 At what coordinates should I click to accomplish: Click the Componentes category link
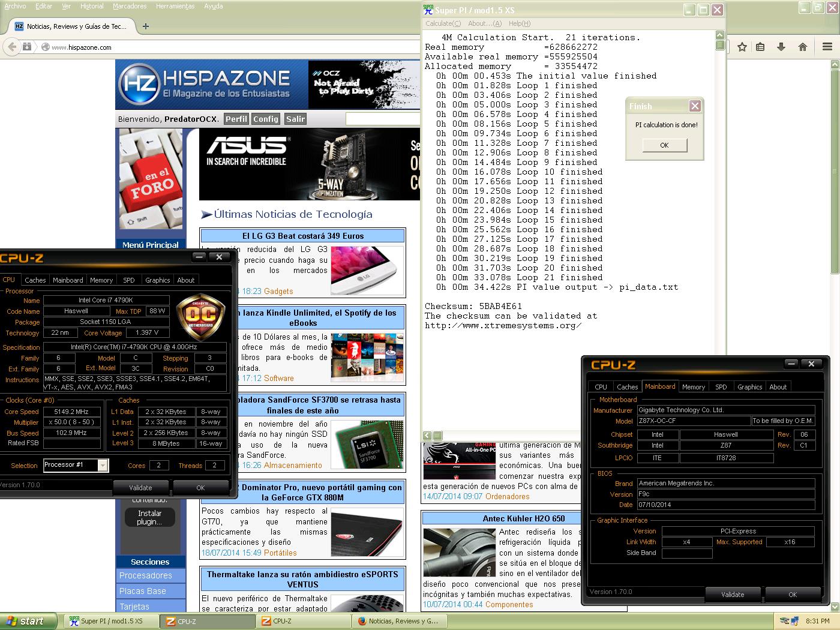509,604
